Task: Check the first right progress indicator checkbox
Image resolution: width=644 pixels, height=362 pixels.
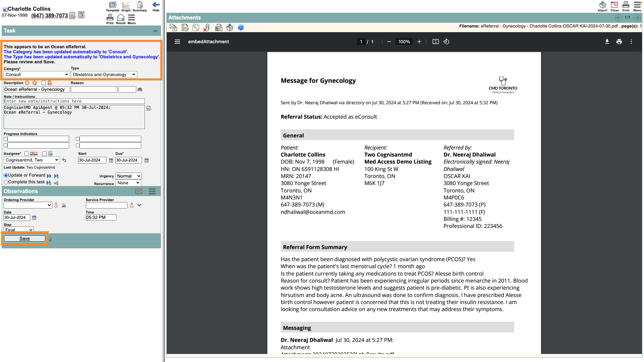Action: click(x=77, y=139)
